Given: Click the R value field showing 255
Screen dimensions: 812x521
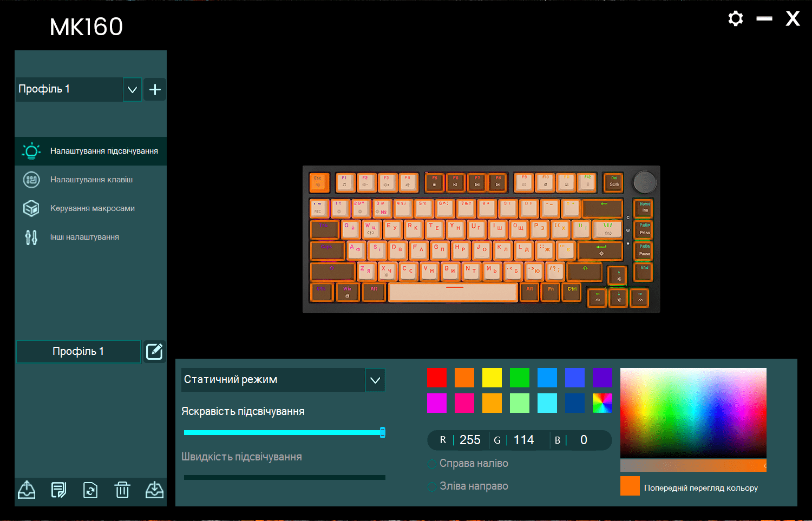Looking at the screenshot, I should pyautogui.click(x=470, y=440).
